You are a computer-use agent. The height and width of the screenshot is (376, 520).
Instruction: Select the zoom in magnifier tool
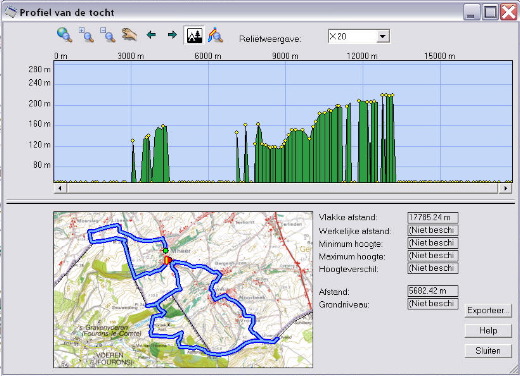(x=86, y=35)
